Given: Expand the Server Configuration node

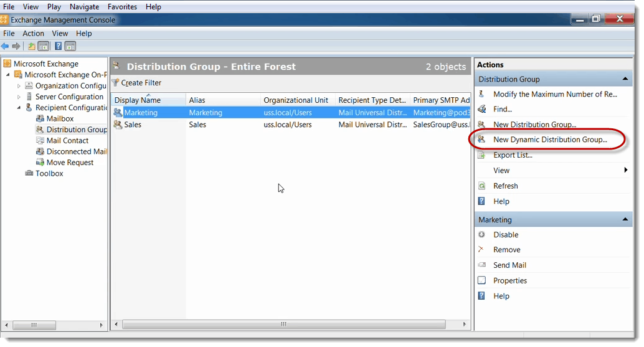Looking at the screenshot, I should pos(19,97).
